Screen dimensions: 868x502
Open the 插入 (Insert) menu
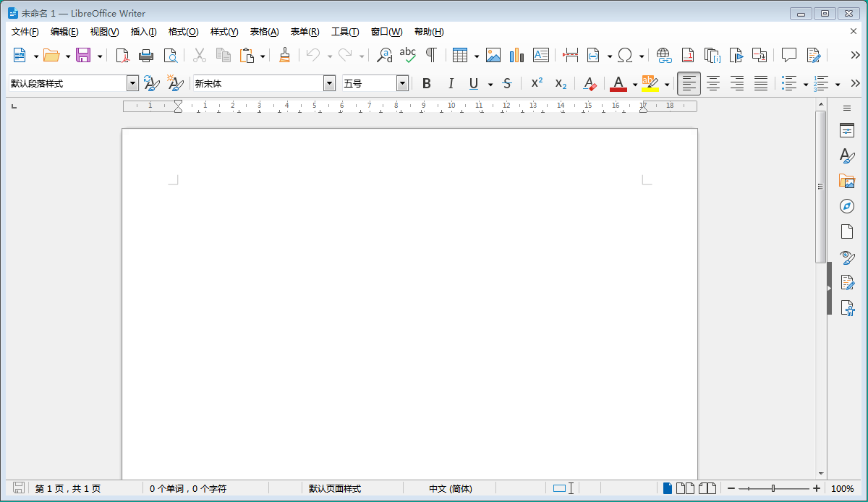pyautogui.click(x=143, y=32)
